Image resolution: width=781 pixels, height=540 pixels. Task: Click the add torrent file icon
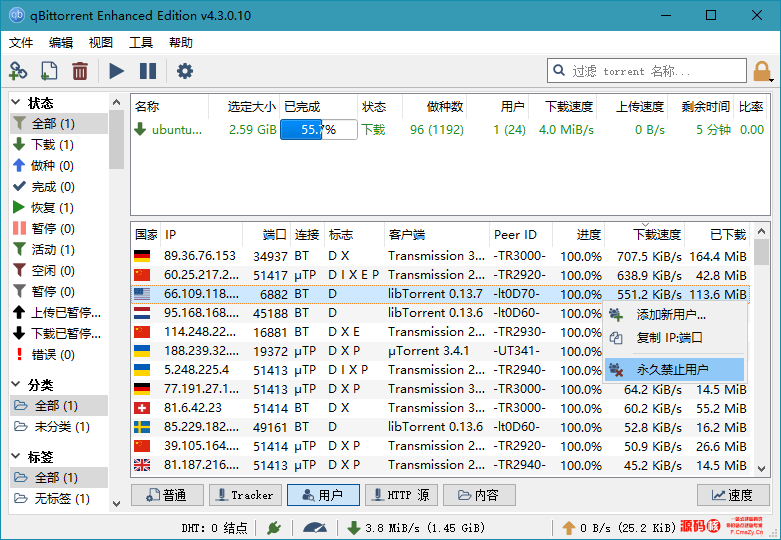[49, 71]
